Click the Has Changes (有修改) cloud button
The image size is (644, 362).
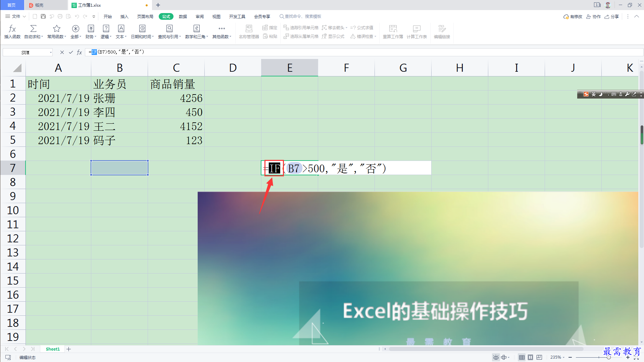pos(573,16)
